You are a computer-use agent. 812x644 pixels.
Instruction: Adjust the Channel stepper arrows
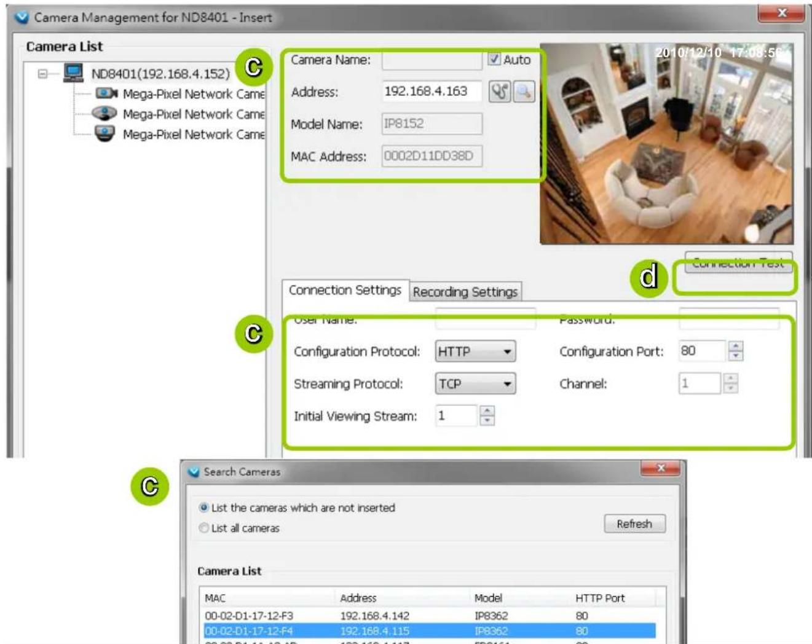730,383
